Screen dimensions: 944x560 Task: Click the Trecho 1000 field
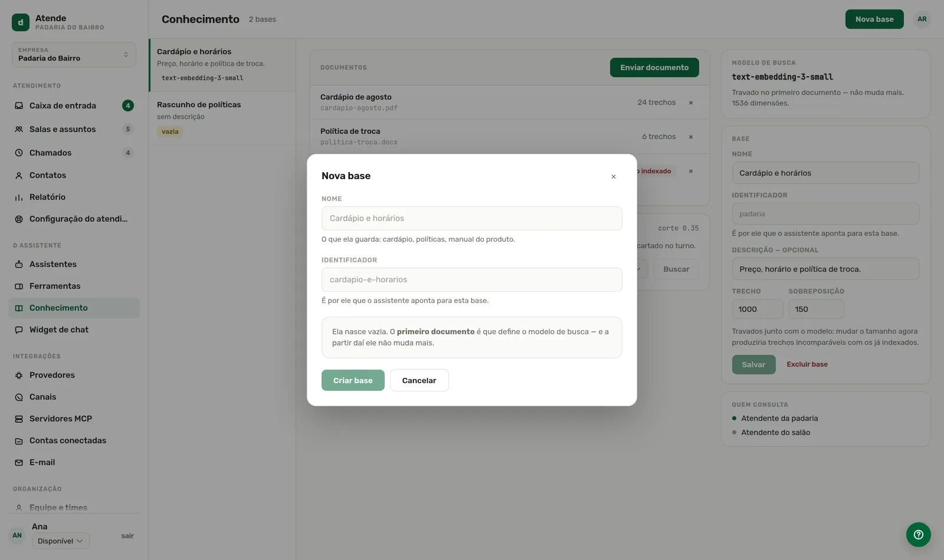click(x=758, y=309)
